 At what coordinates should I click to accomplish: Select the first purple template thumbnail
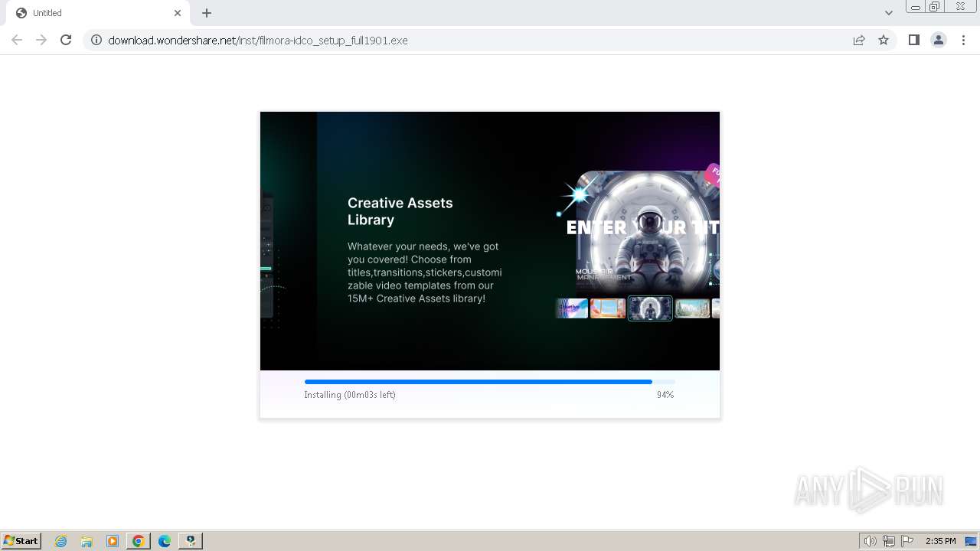point(572,308)
